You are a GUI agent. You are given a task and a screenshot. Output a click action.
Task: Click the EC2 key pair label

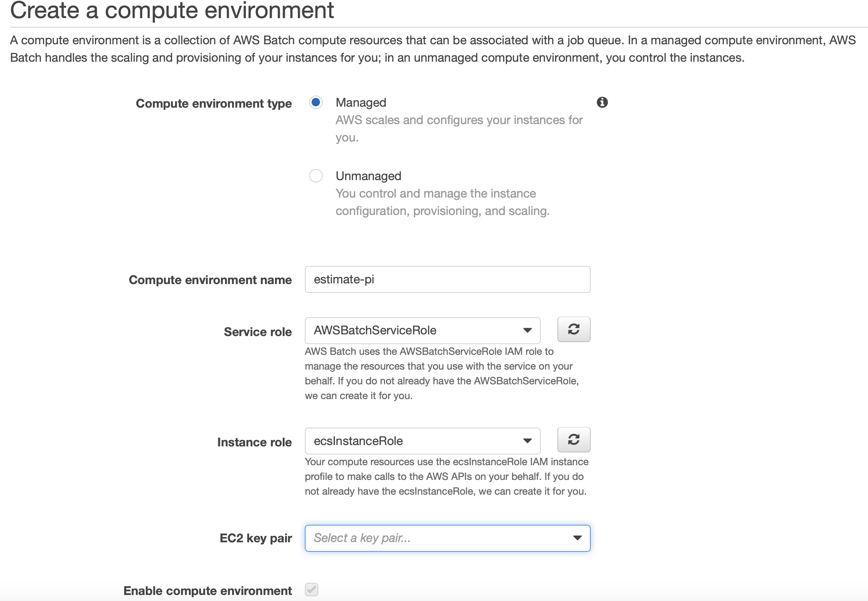coord(256,538)
